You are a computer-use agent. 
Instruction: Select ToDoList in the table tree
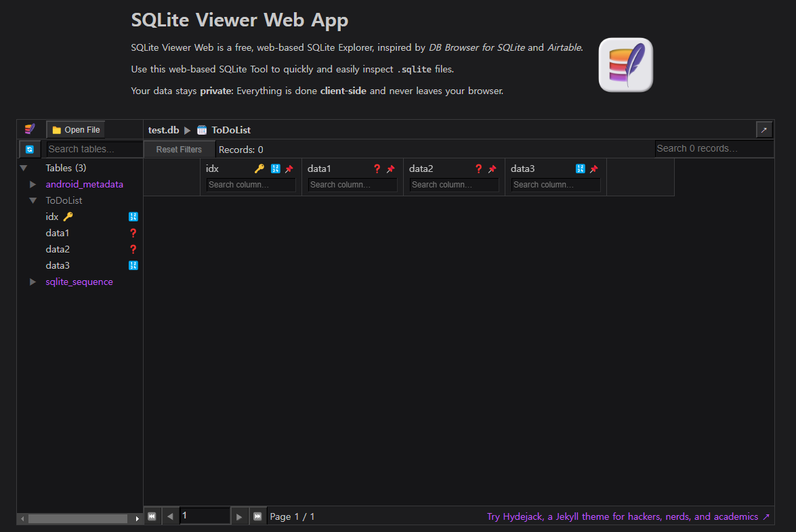64,200
